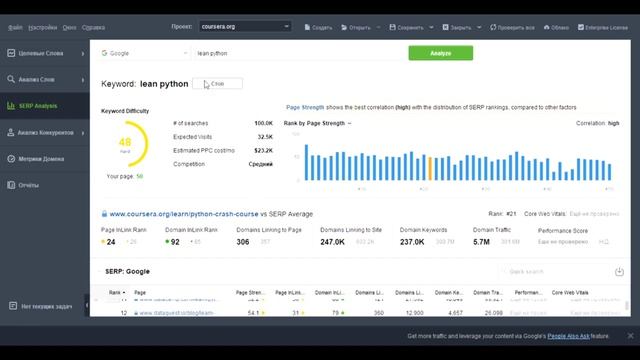640x360 pixels.
Task: Select SERP Analysis in the sidebar
Action: [x=45, y=106]
